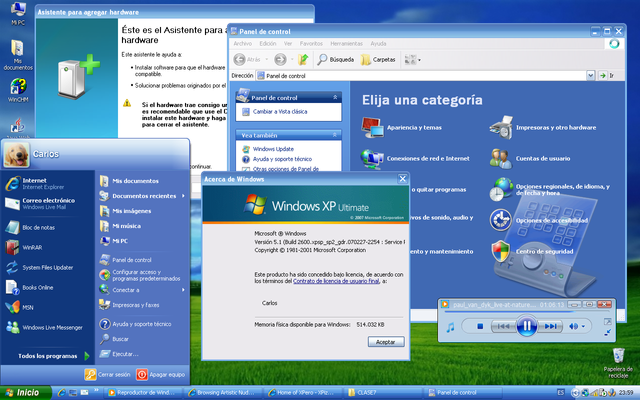Click Internet Explorer quick launch icon
The width and height of the screenshot is (640, 400).
tap(62, 393)
